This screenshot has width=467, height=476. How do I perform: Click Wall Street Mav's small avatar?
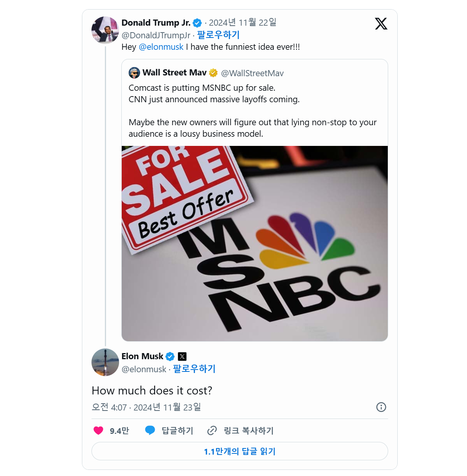(x=134, y=73)
